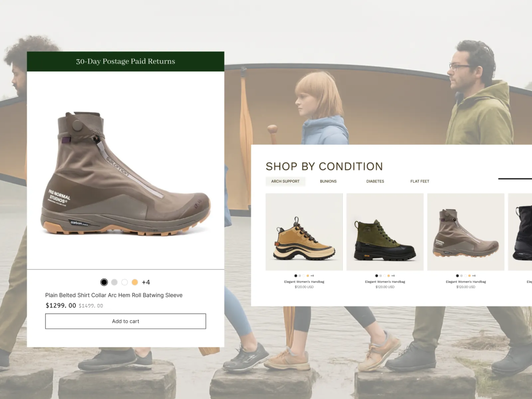Screen dimensions: 532x399
Task: Choose the gray color swatch on large product card
Action: point(114,282)
